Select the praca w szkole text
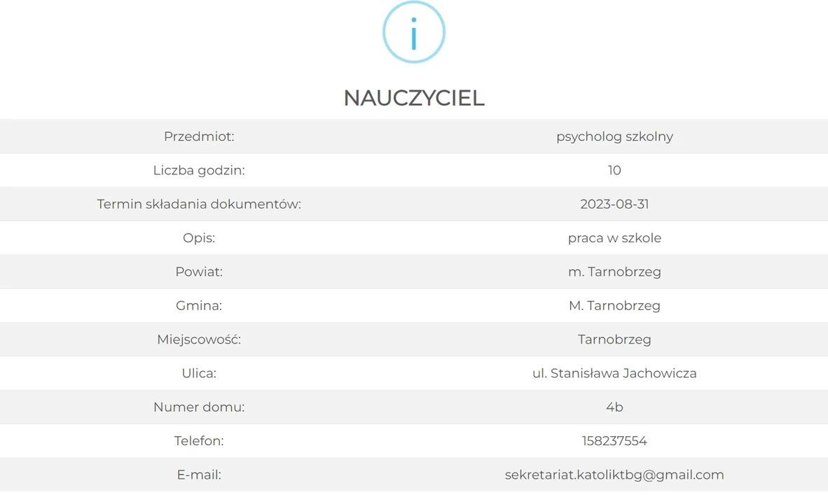828x504 pixels. 614,238
